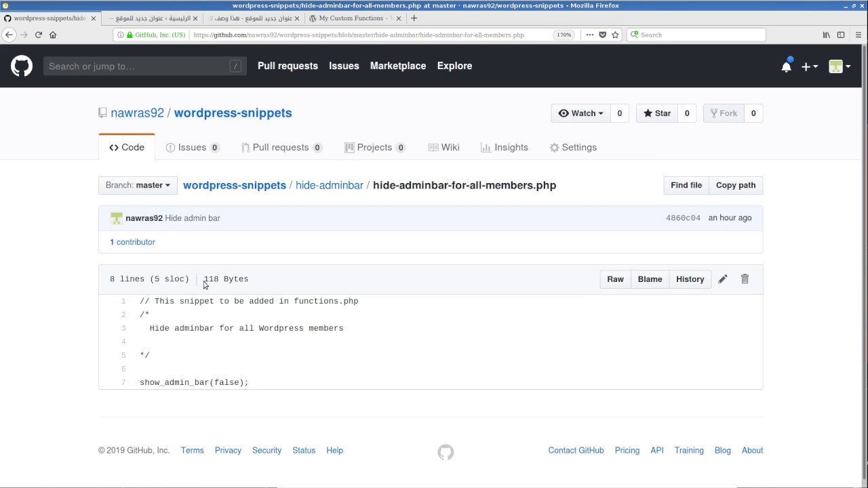Viewport: 868px width, 488px height.
Task: Go back with Firefox back arrow
Action: pos(9,35)
